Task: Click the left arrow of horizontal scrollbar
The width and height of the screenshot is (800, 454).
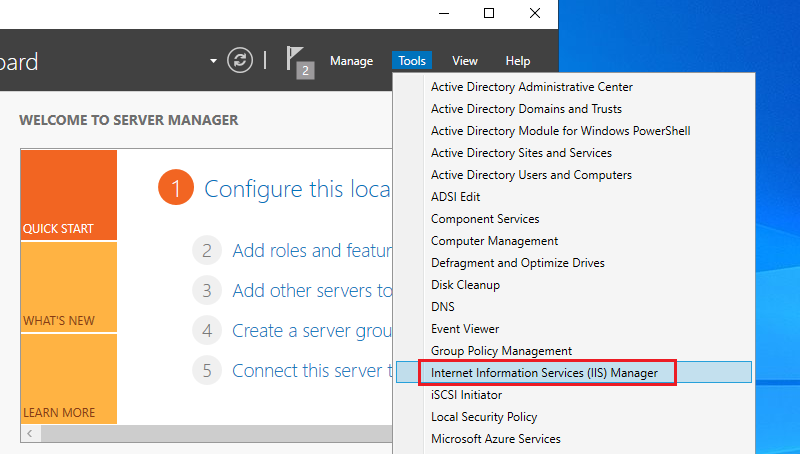Action: coord(29,434)
